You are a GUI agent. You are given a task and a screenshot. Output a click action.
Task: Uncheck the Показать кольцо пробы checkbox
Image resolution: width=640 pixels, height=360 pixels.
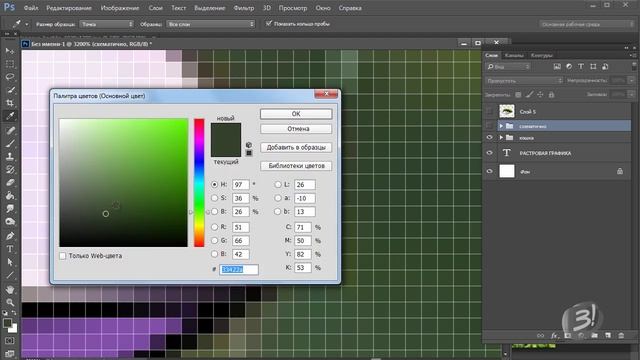point(269,24)
